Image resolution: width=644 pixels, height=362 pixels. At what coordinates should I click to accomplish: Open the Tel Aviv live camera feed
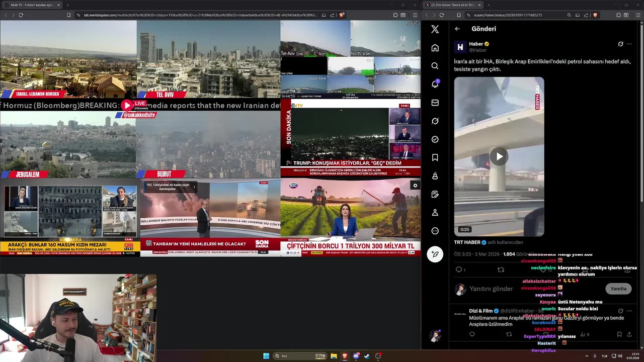coord(208,59)
